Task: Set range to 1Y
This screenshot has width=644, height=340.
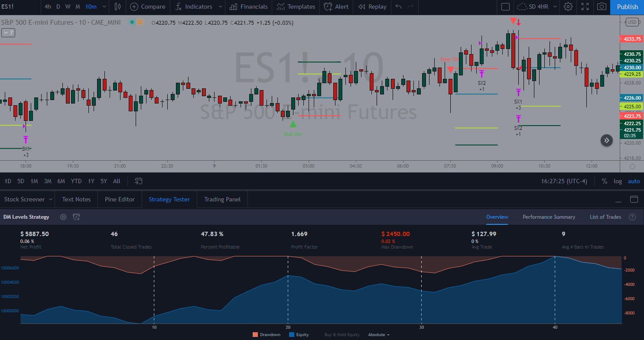Action: pos(91,181)
